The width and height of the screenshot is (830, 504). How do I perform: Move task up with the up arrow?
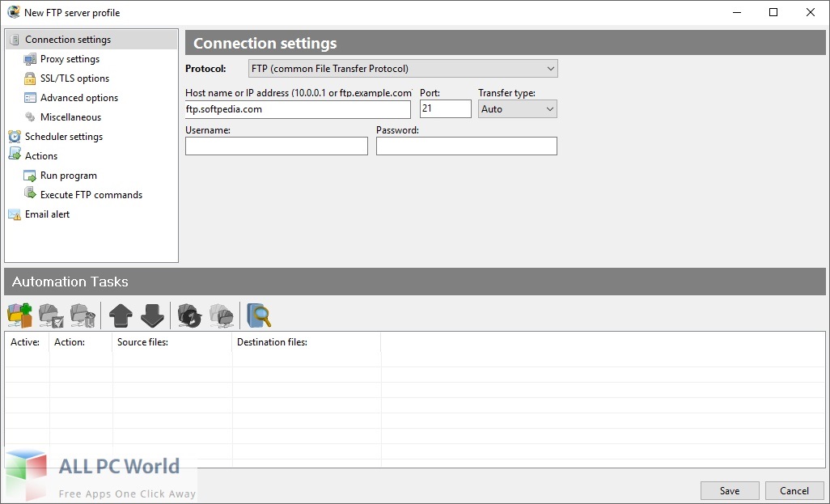tap(121, 316)
